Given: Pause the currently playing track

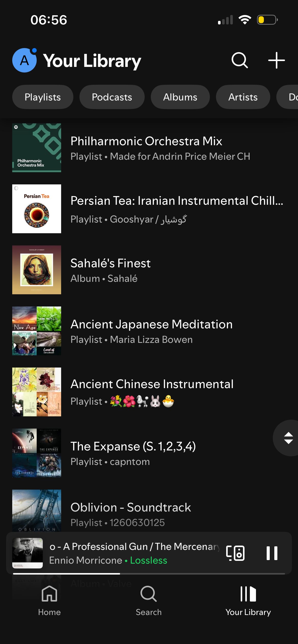Looking at the screenshot, I should coord(272,553).
